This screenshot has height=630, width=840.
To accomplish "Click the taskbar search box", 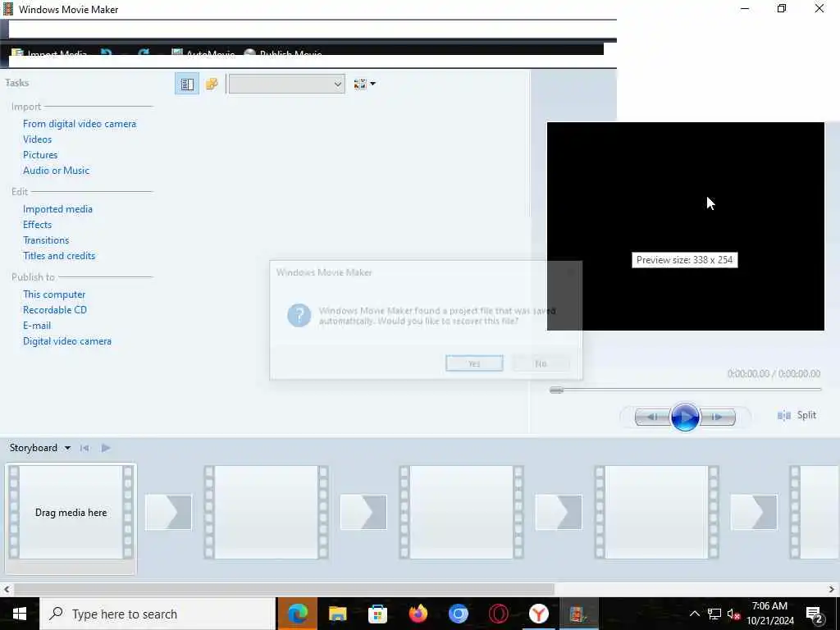I will (x=157, y=614).
